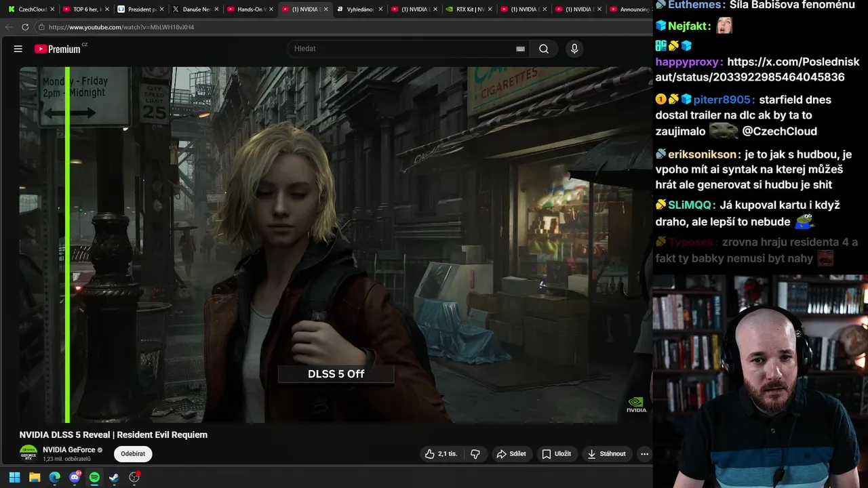Viewport: 868px width, 488px height.
Task: Open the Windows Start menu
Action: point(14,477)
